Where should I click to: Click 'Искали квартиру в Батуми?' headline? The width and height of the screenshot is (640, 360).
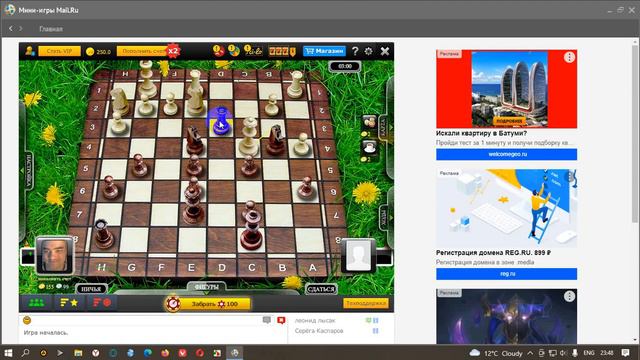[481, 133]
